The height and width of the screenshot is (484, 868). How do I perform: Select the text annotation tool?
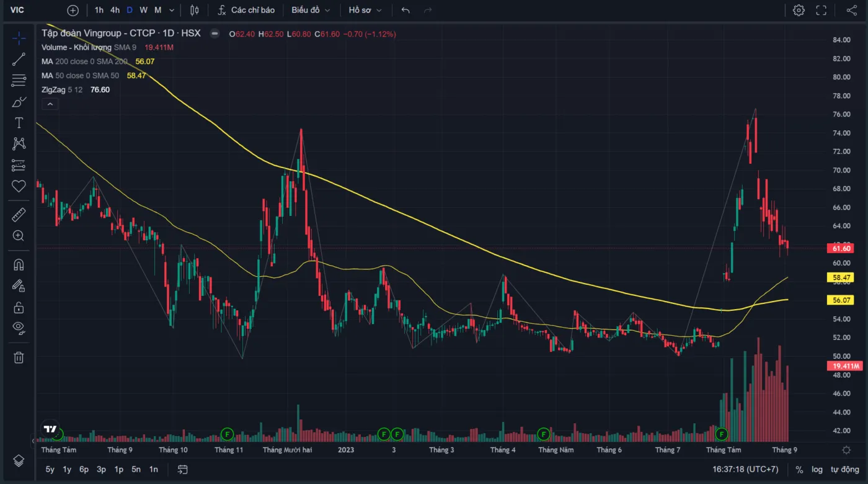(19, 123)
